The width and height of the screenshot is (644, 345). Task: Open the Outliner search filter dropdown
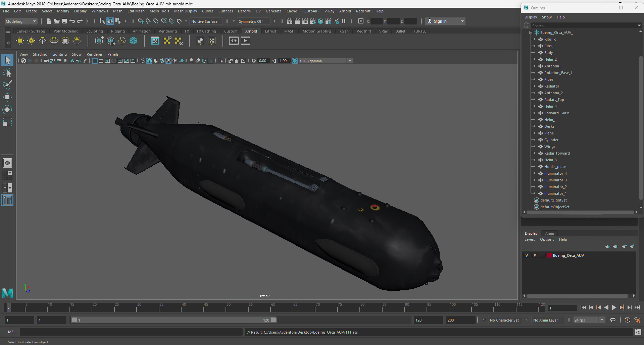(639, 25)
